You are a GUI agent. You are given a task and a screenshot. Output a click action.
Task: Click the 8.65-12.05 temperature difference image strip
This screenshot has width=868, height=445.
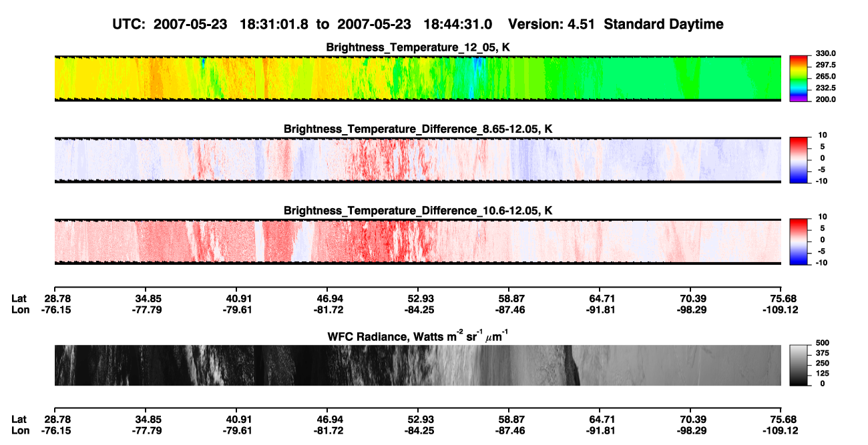click(x=418, y=160)
